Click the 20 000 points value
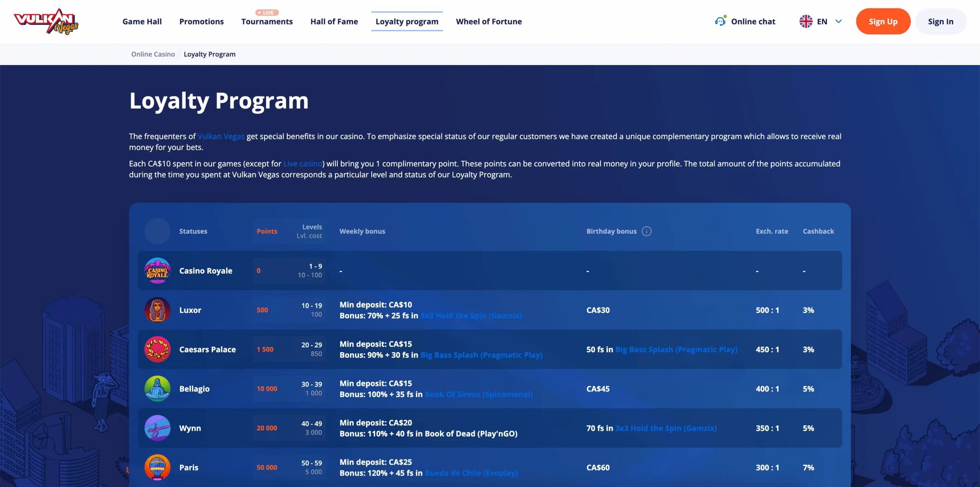This screenshot has width=980, height=487. [x=267, y=428]
